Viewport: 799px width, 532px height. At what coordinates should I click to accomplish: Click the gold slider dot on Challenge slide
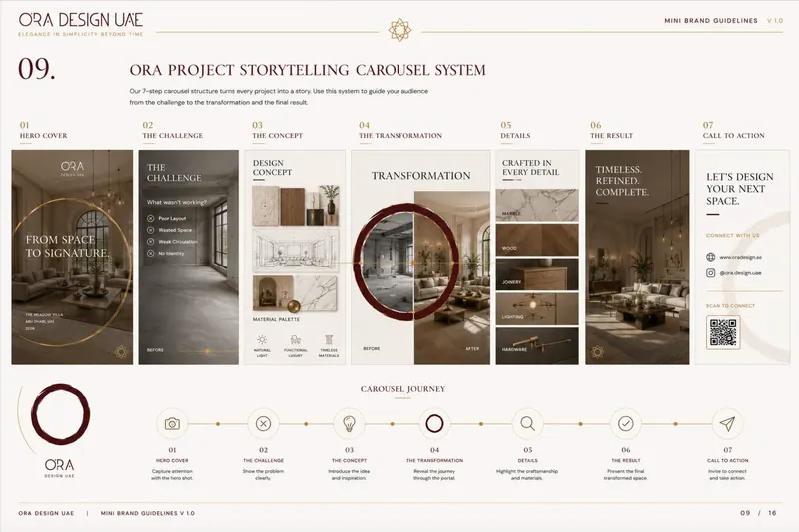[207, 351]
